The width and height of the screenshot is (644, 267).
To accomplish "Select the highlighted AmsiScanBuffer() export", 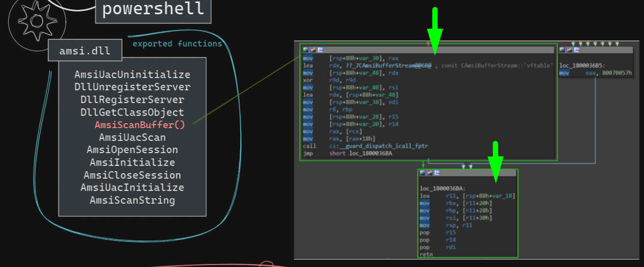I will 140,125.
